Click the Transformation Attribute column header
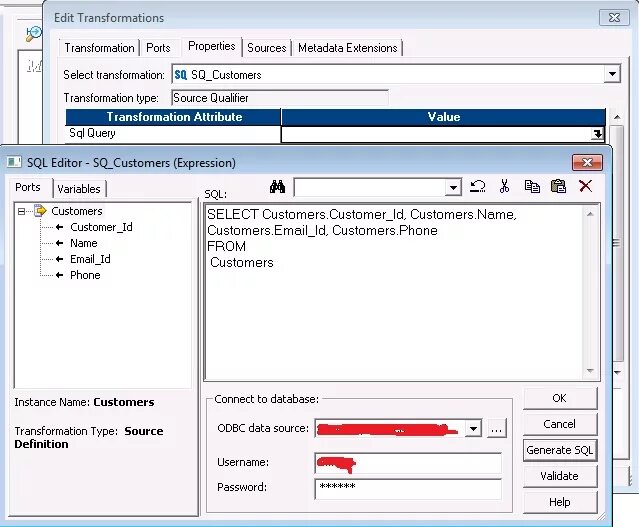Viewport: 639px width, 527px height. click(x=173, y=117)
